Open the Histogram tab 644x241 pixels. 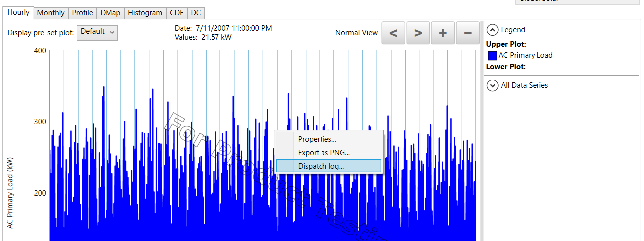coord(145,13)
